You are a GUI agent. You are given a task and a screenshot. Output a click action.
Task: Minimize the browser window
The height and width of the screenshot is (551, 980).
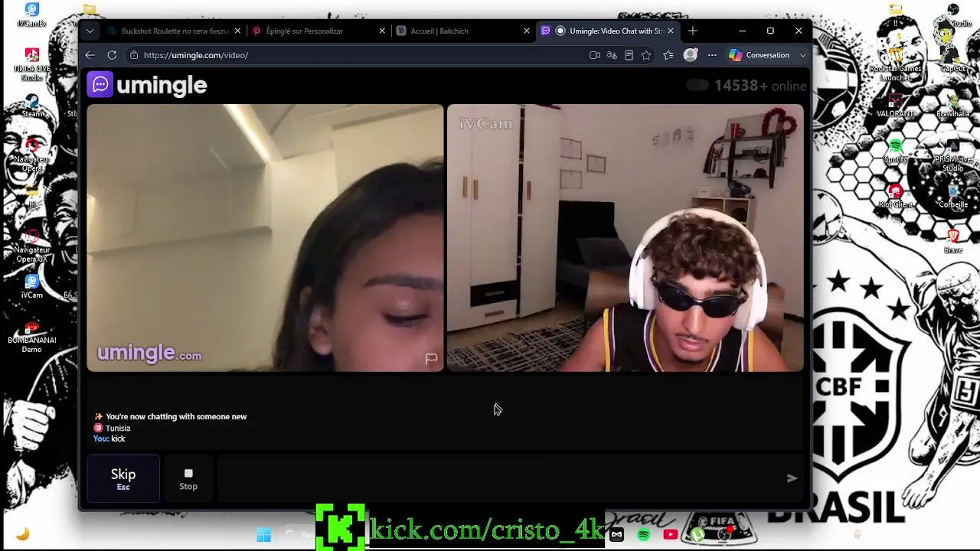pyautogui.click(x=742, y=31)
